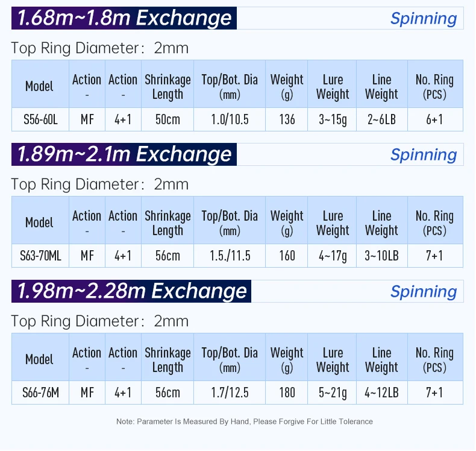The width and height of the screenshot is (476, 451).
Task: Select the 160 weight cell
Action: (287, 256)
